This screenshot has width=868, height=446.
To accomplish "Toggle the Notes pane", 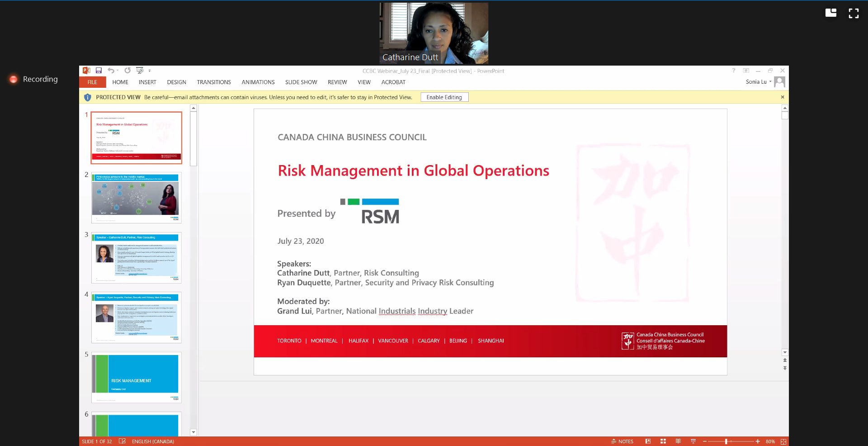I will (623, 441).
